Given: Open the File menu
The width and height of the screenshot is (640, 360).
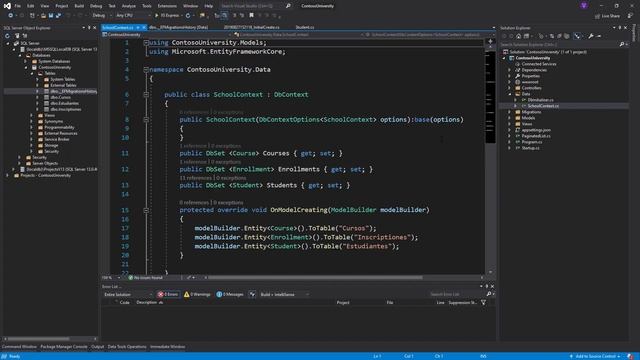Looking at the screenshot, I should point(18,6).
